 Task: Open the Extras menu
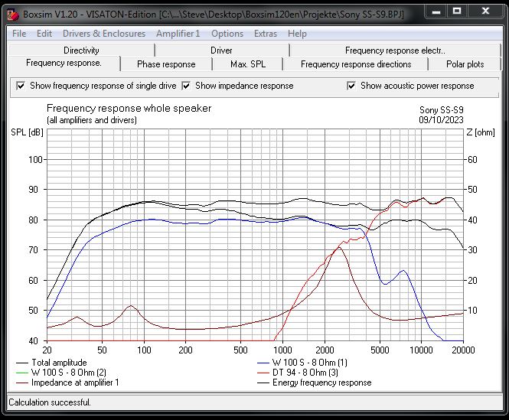[x=266, y=34]
